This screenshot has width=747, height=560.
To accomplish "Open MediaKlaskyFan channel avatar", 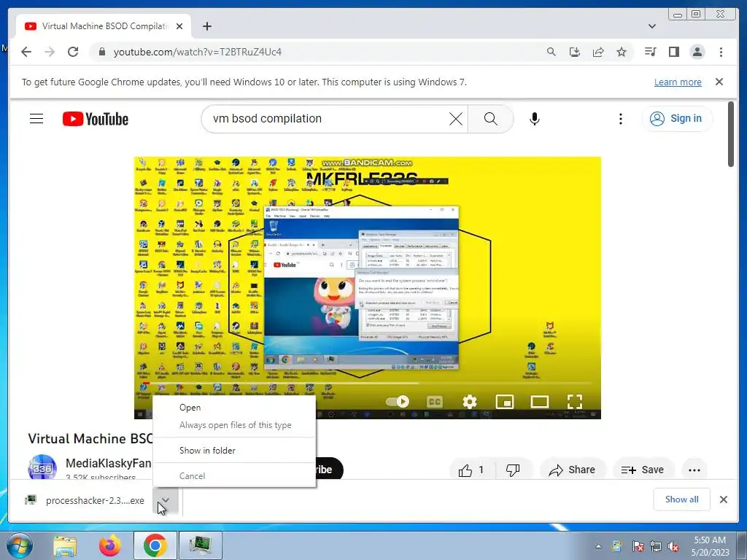I will click(42, 467).
